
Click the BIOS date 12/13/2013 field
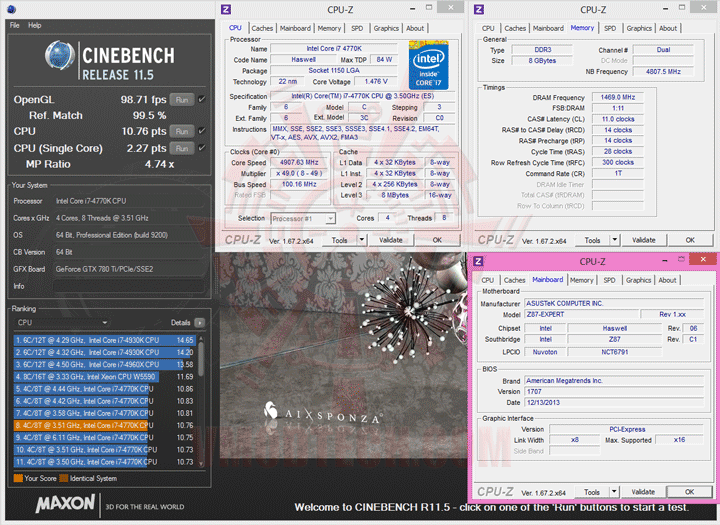point(614,403)
